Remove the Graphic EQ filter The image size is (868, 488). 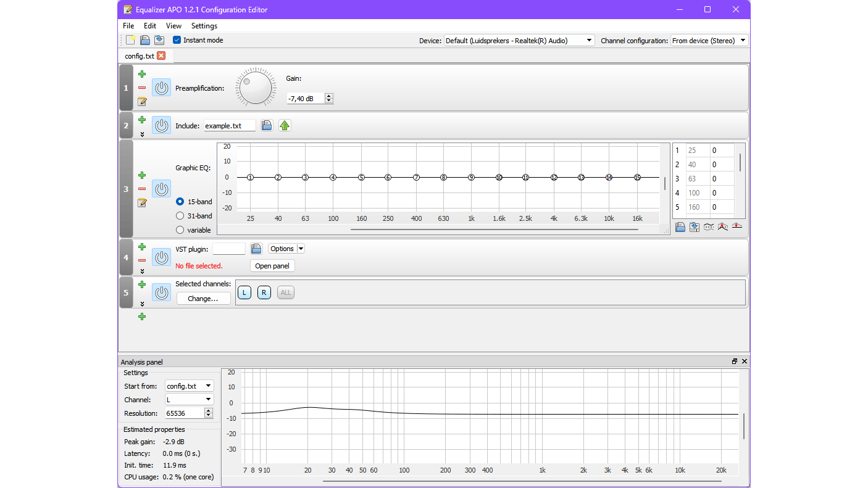click(x=141, y=189)
